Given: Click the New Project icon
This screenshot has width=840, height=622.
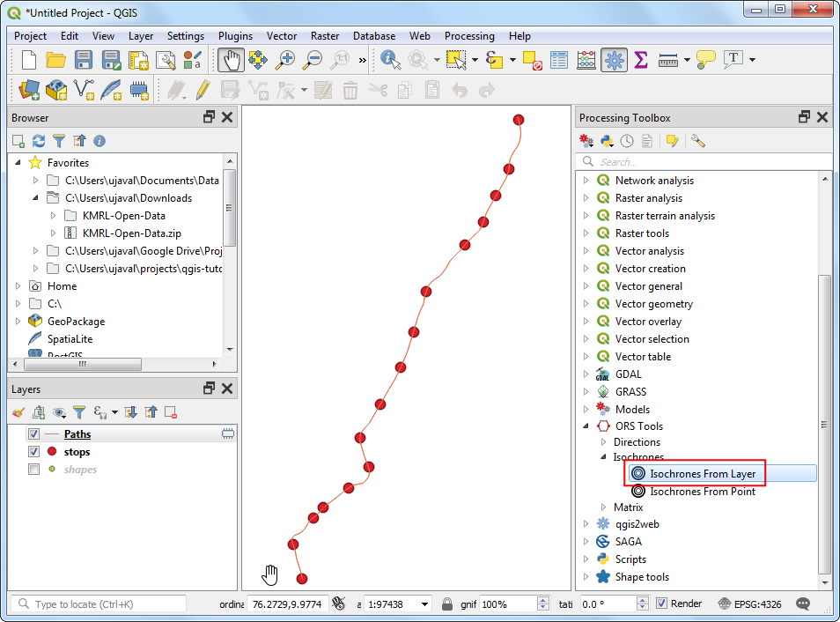Looking at the screenshot, I should tap(28, 60).
